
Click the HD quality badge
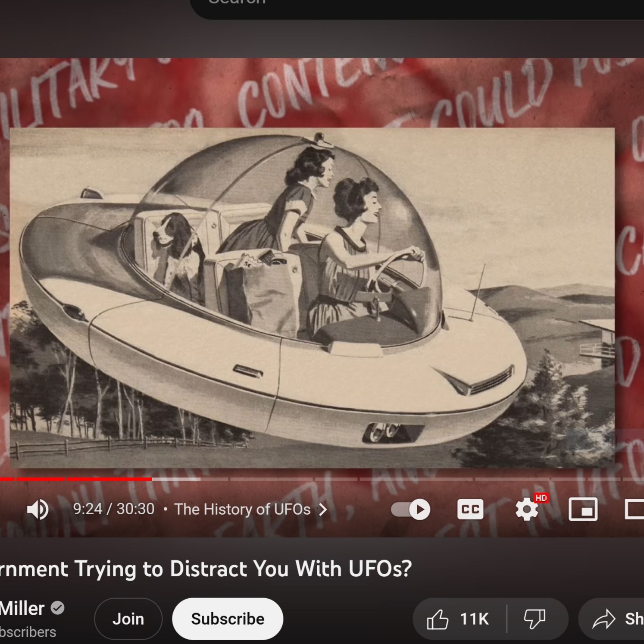(541, 498)
